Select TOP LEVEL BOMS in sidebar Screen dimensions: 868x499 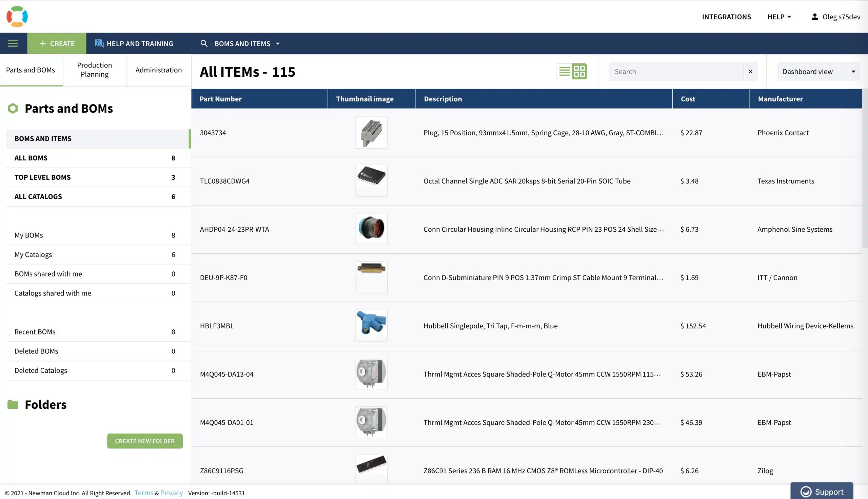(98, 177)
